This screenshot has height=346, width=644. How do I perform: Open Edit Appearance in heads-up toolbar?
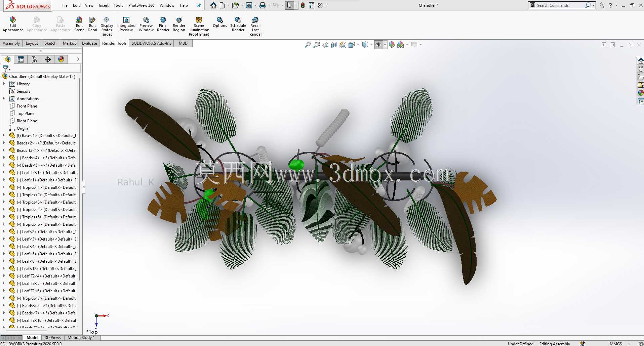392,45
